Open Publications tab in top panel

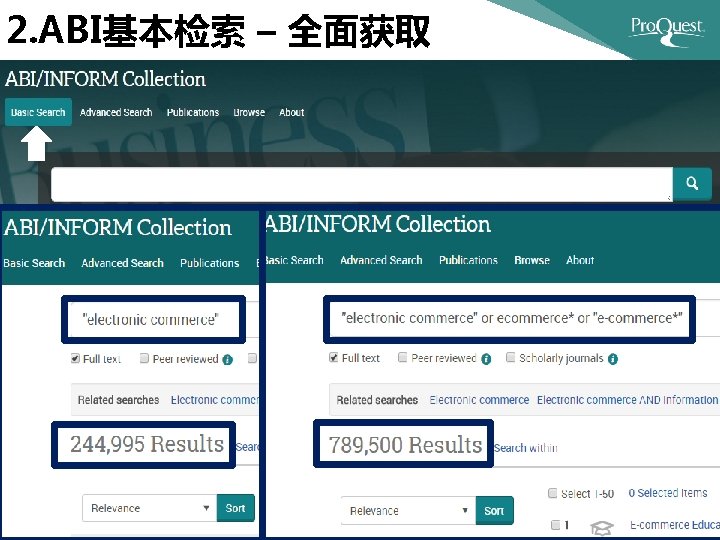[193, 112]
